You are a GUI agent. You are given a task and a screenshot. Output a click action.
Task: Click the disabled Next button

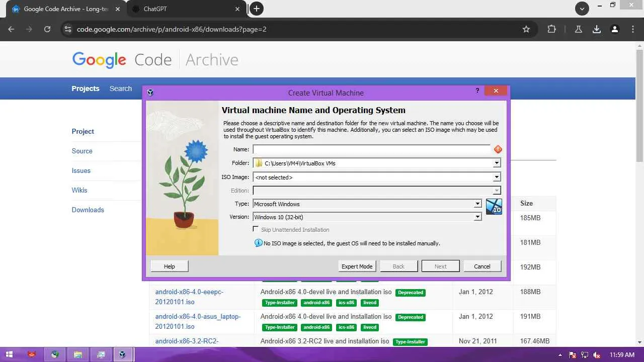pyautogui.click(x=441, y=266)
